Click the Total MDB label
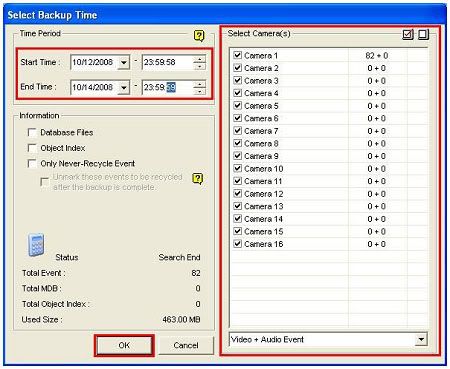Screen dimensions: 450x369 coord(42,288)
